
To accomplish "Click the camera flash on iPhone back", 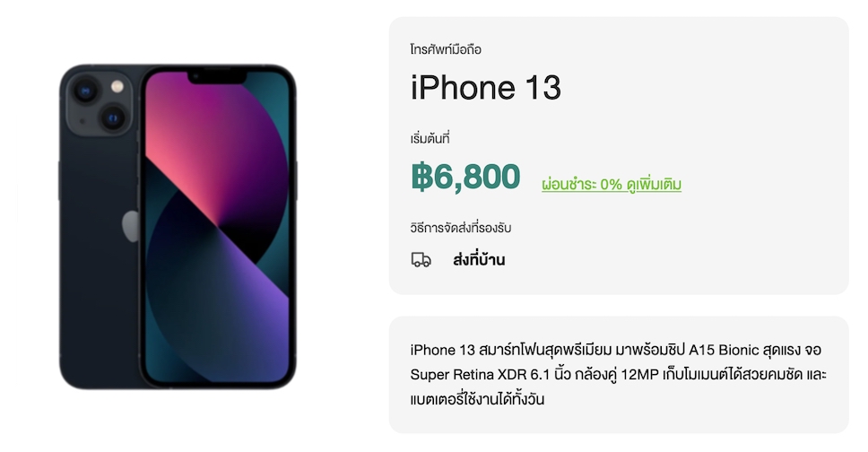I will 117,86.
